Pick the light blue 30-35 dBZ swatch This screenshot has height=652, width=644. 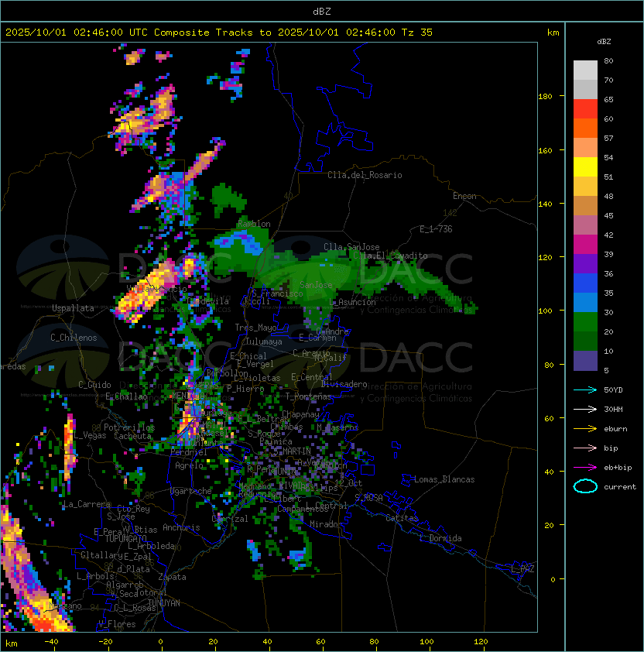coord(585,302)
